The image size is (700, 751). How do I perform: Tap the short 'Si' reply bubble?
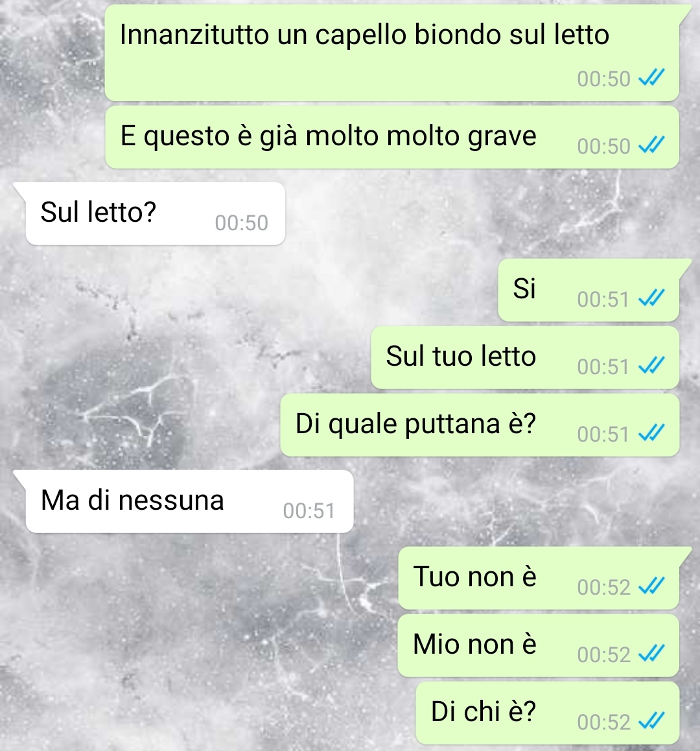[x=589, y=291]
